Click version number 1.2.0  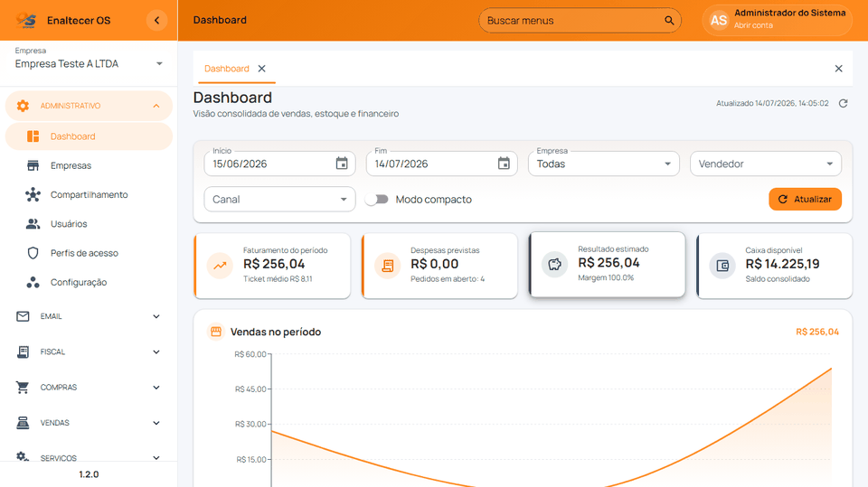coord(89,474)
